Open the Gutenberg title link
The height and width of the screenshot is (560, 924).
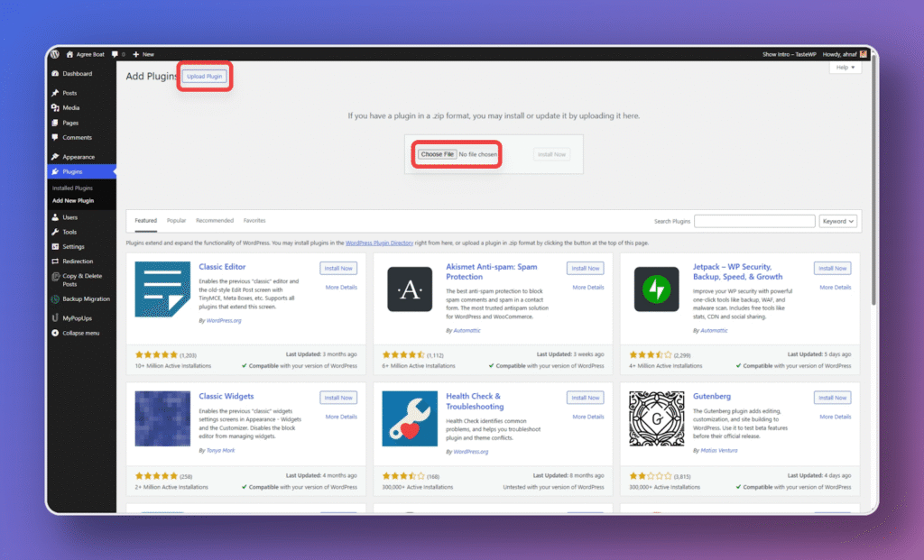coord(711,396)
